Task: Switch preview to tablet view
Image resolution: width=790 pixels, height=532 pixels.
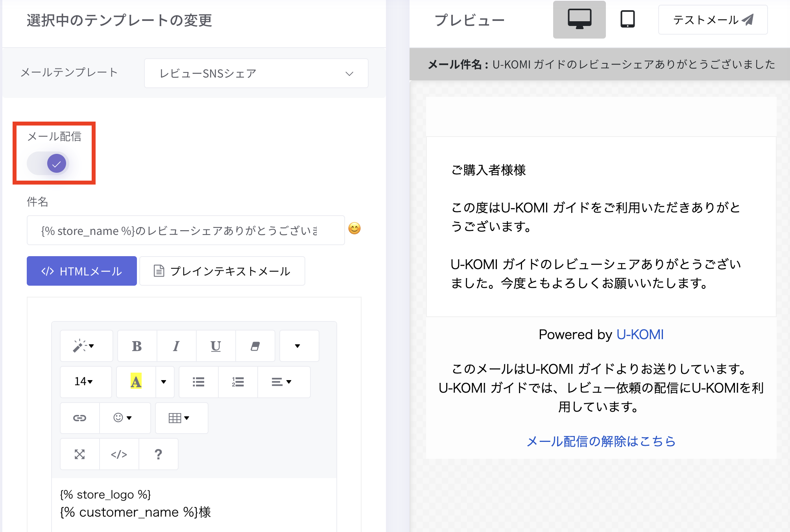Action: tap(628, 19)
